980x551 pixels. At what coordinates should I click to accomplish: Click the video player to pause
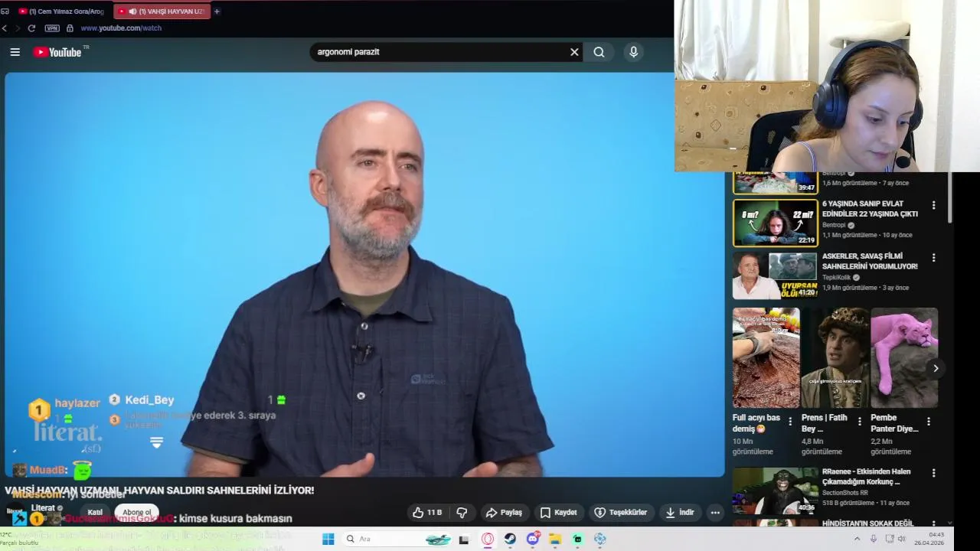364,275
